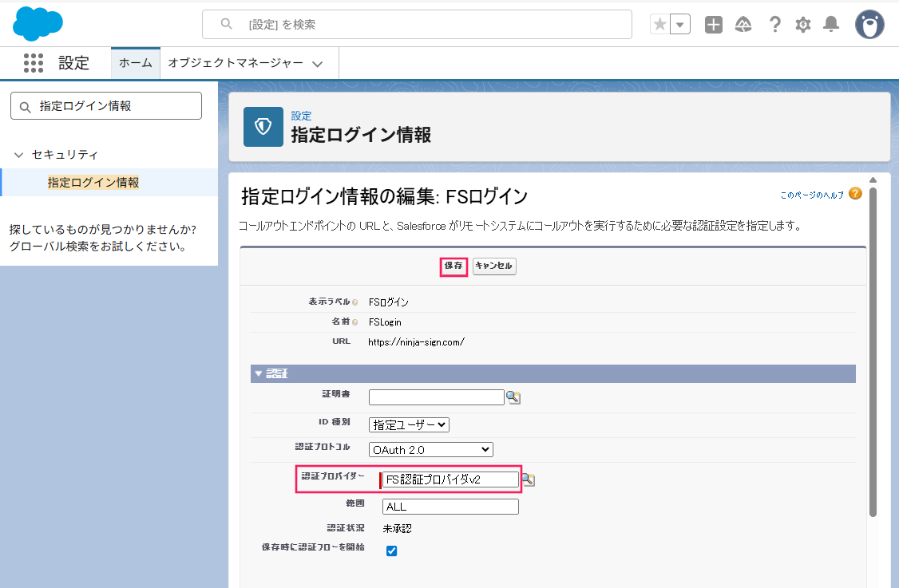Switch to the オブジェクトマネージャー tab
The width and height of the screenshot is (899, 588).
(236, 62)
